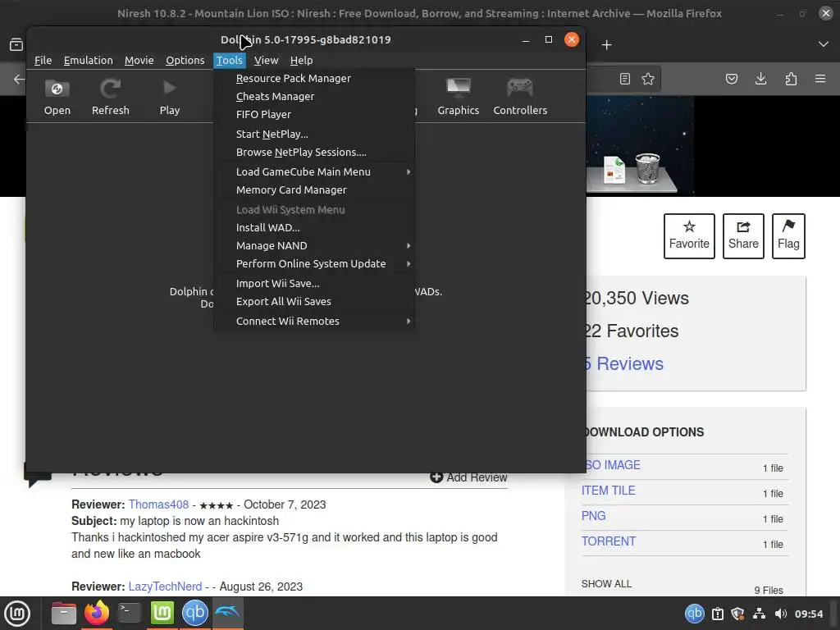Download the ISO IMAGE option
This screenshot has width=840, height=630.
[613, 465]
